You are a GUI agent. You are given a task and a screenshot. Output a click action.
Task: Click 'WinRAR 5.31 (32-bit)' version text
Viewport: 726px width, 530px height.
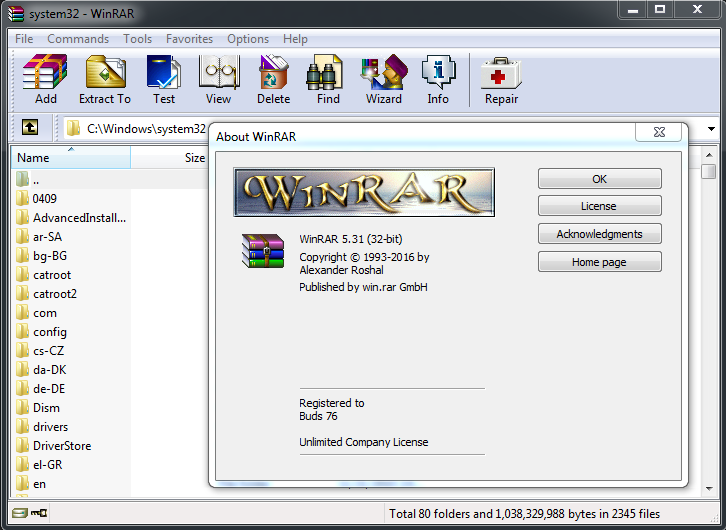[350, 239]
